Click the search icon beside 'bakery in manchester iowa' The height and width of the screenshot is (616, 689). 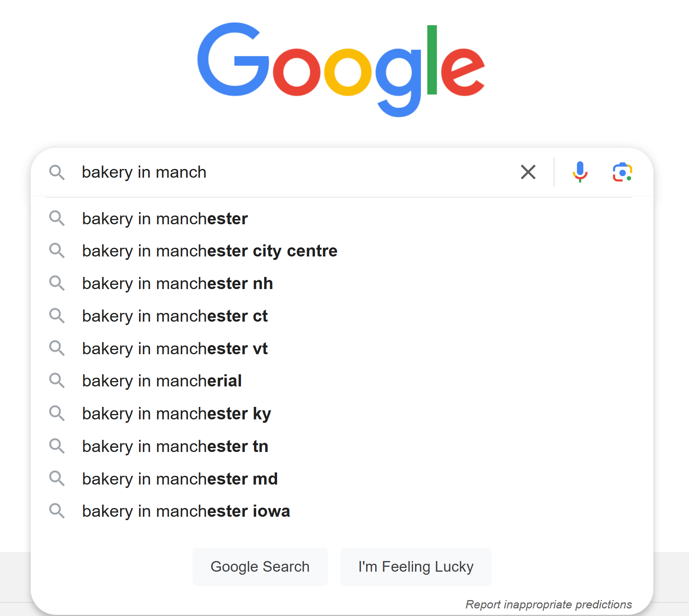[57, 511]
